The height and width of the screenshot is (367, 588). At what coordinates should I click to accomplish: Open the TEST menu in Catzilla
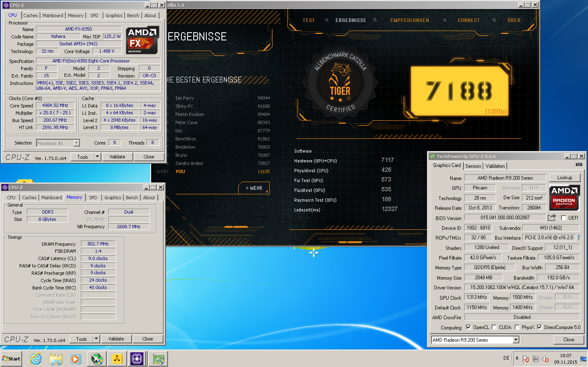tap(309, 20)
